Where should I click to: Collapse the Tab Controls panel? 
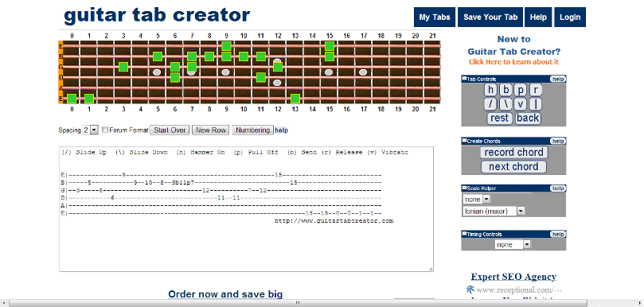tap(465, 79)
